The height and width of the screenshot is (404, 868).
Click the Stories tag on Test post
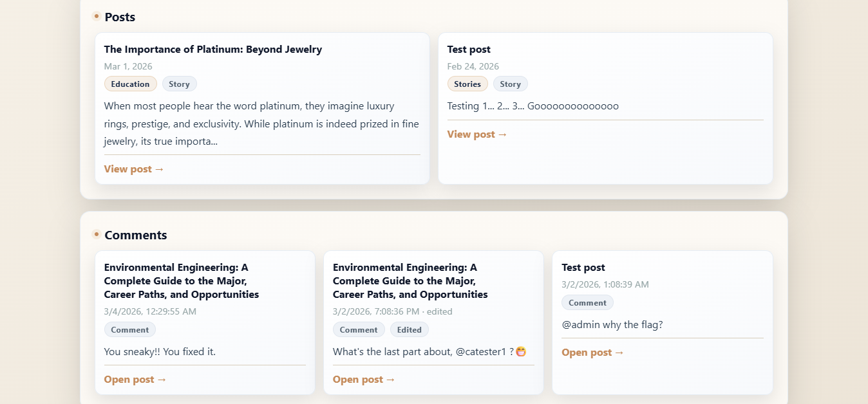coord(467,84)
